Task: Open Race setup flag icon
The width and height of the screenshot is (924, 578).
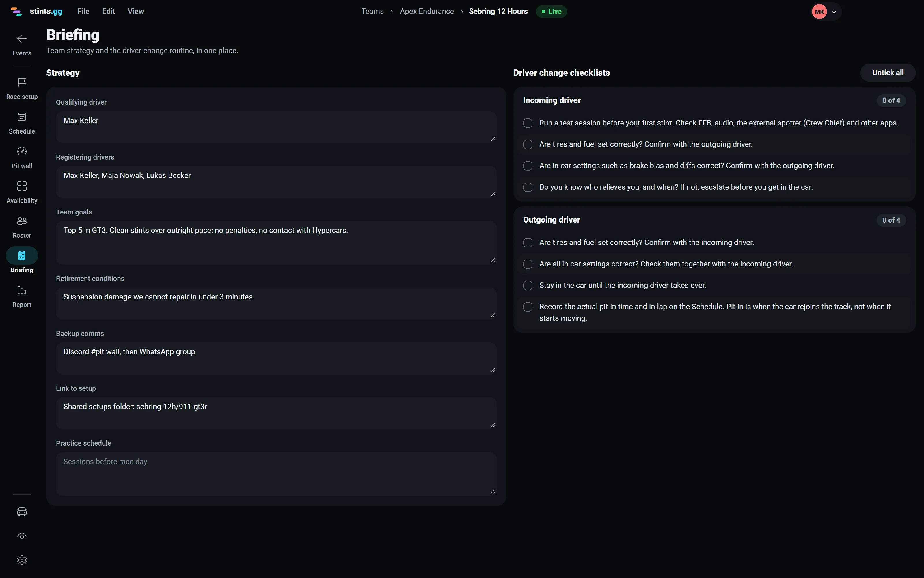Action: pyautogui.click(x=22, y=82)
